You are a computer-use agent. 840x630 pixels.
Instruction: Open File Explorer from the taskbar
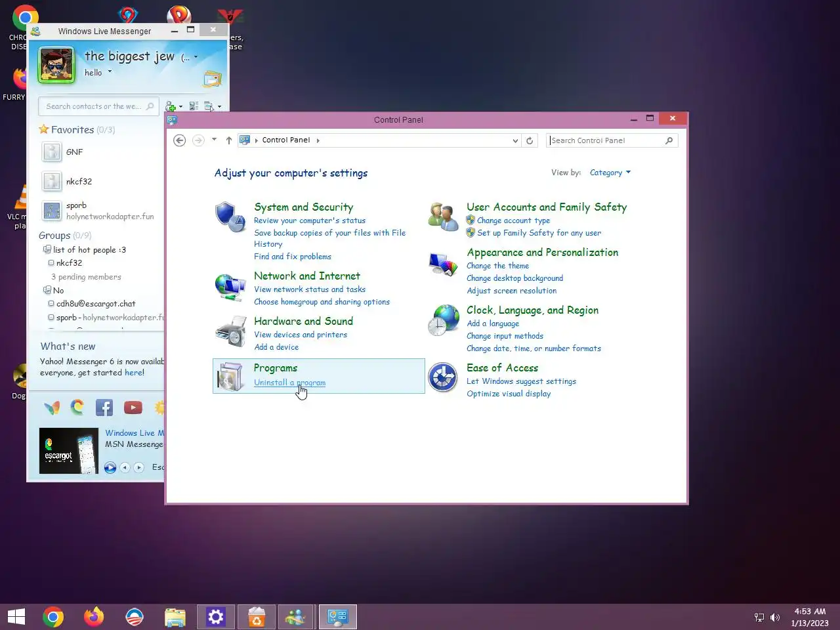175,617
